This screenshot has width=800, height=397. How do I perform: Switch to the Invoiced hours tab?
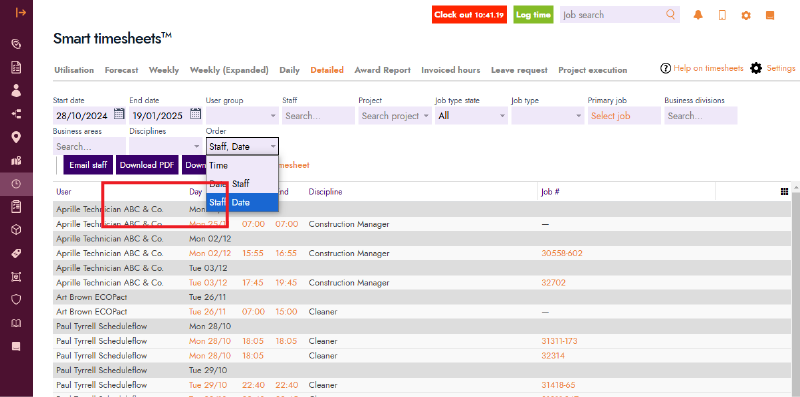451,70
